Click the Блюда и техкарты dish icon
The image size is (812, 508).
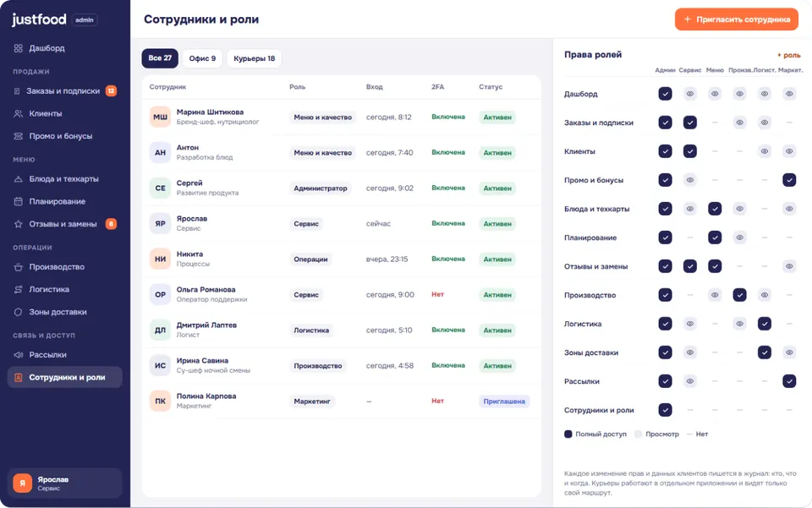(x=18, y=179)
